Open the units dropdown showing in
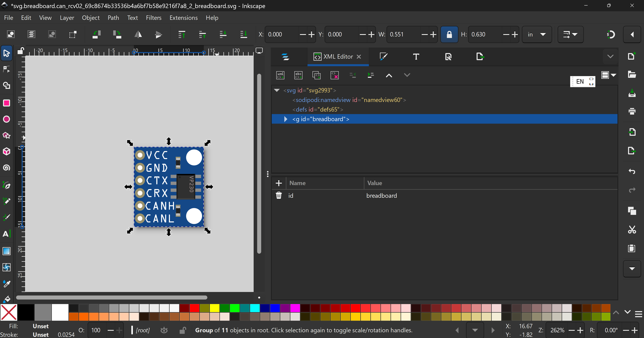Image resolution: width=644 pixels, height=338 pixels. [536, 34]
